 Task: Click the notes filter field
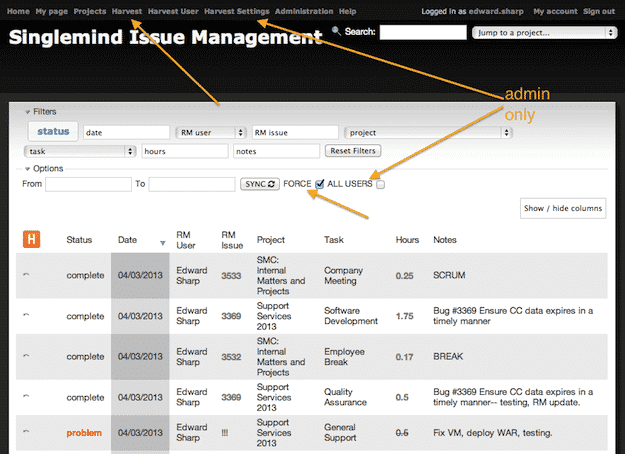point(277,151)
